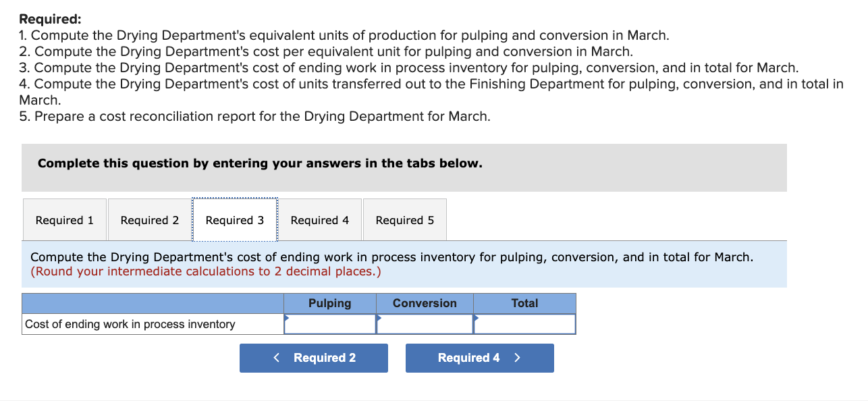Click the Required 4 navigation button
The width and height of the screenshot is (868, 401).
coord(479,358)
